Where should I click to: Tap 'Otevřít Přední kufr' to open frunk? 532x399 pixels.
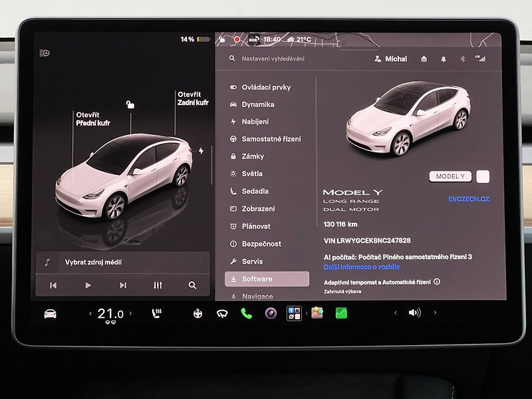[93, 119]
